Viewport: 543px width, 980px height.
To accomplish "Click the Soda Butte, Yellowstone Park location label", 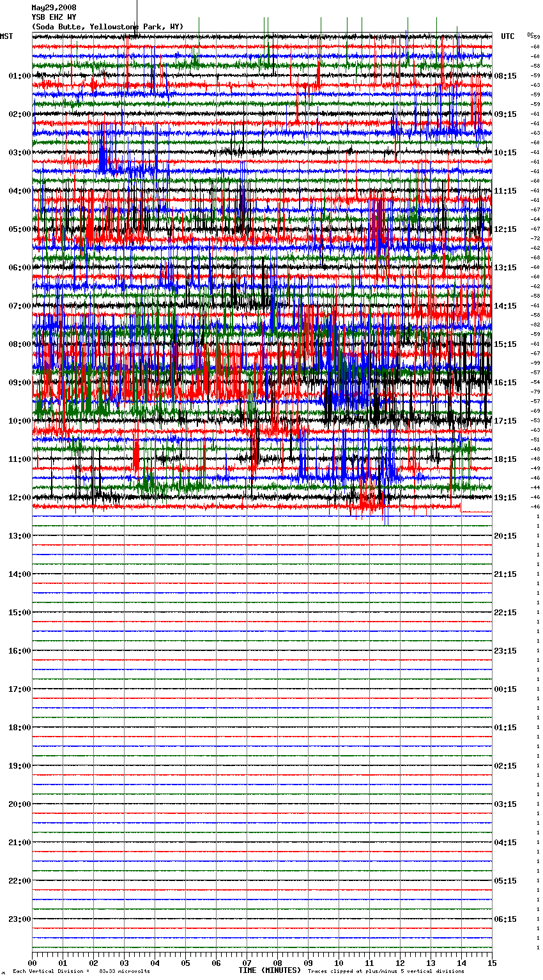I will pyautogui.click(x=107, y=27).
